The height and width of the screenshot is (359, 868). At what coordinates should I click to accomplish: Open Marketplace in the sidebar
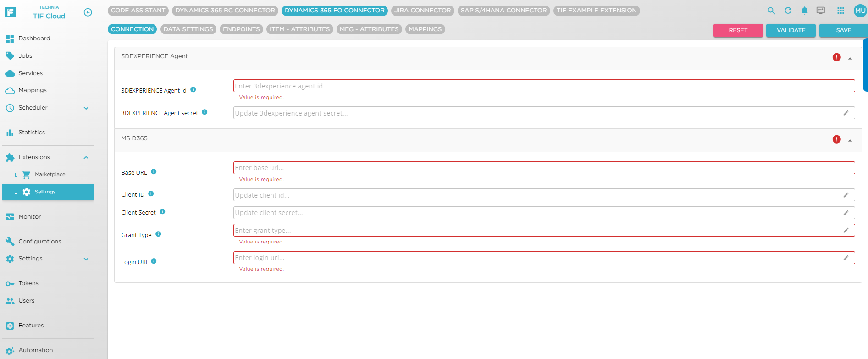50,175
